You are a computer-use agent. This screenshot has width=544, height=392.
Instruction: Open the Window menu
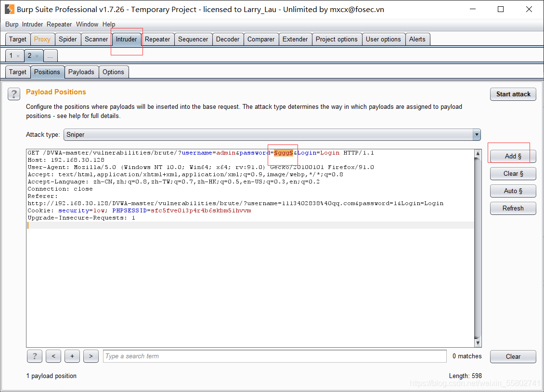[87, 24]
